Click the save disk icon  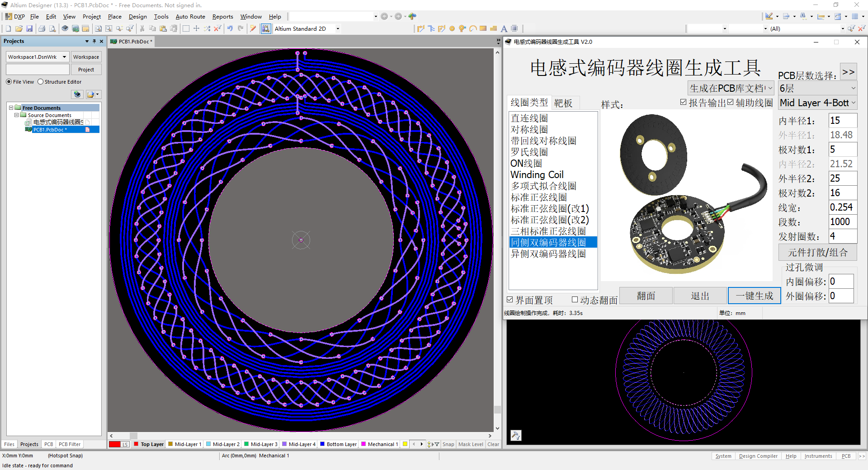[x=29, y=28]
